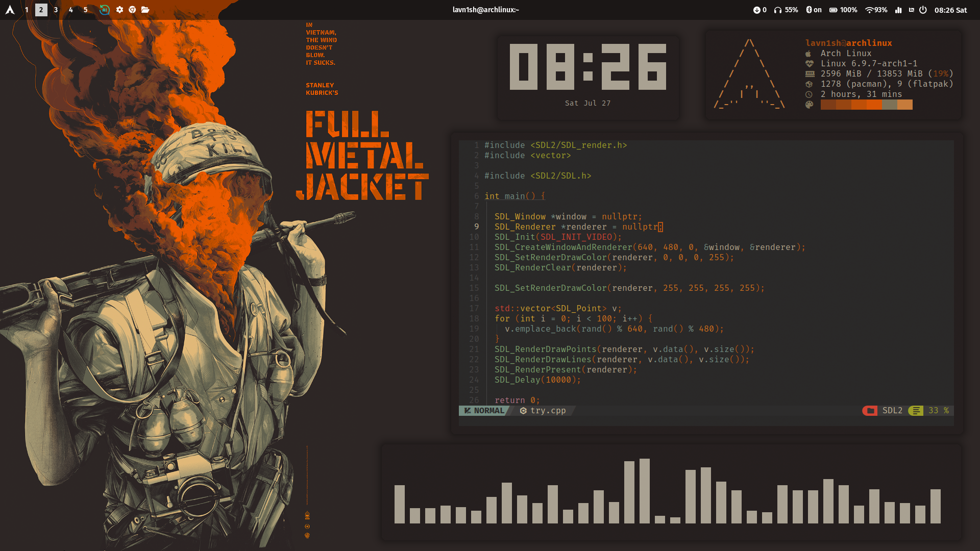This screenshot has width=980, height=551.
Task: Click the SDL_RenderDrawPoints line
Action: click(624, 349)
